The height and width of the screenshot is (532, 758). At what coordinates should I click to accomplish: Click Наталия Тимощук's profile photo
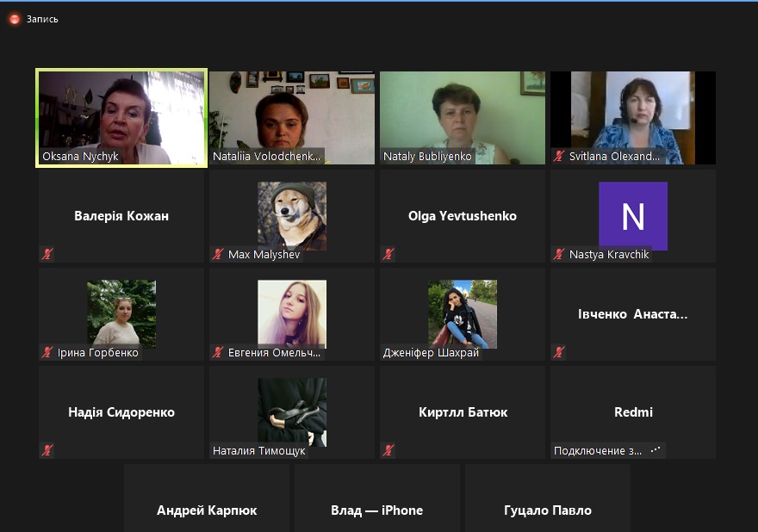pos(292,411)
